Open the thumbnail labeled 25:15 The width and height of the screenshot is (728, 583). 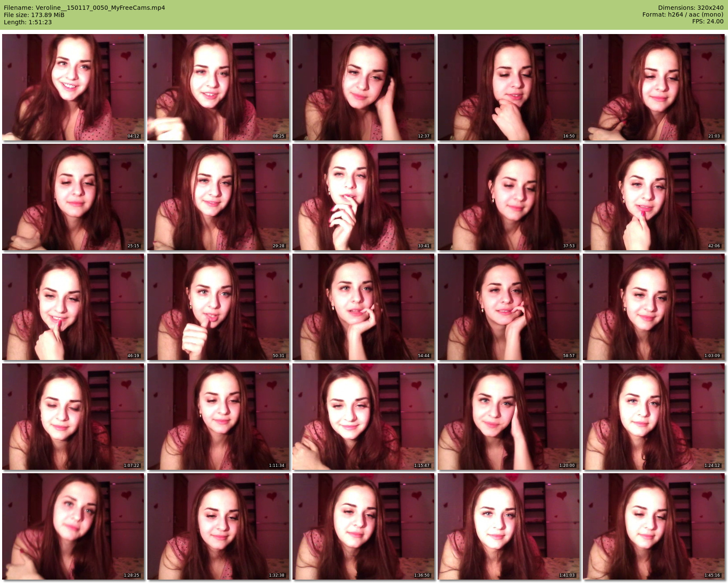[x=73, y=197]
